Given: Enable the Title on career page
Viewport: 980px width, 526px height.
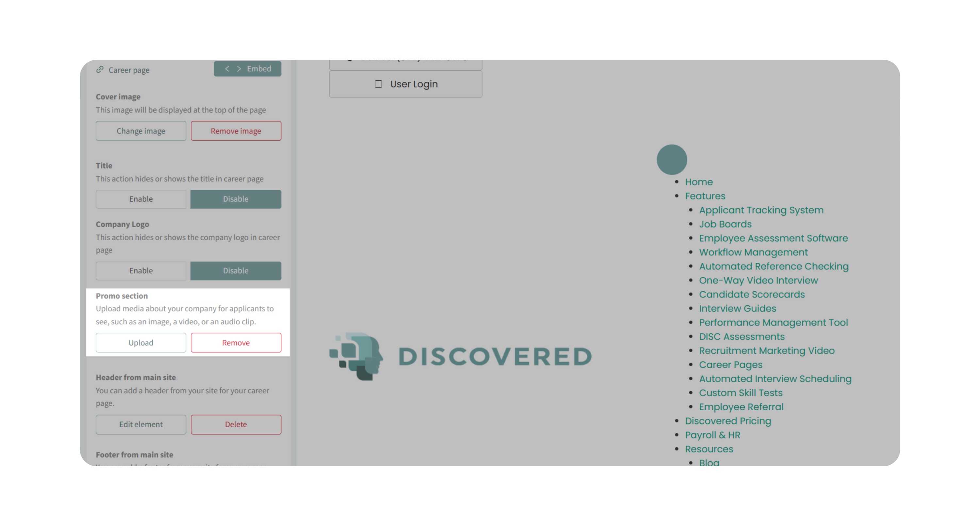Looking at the screenshot, I should [x=141, y=199].
